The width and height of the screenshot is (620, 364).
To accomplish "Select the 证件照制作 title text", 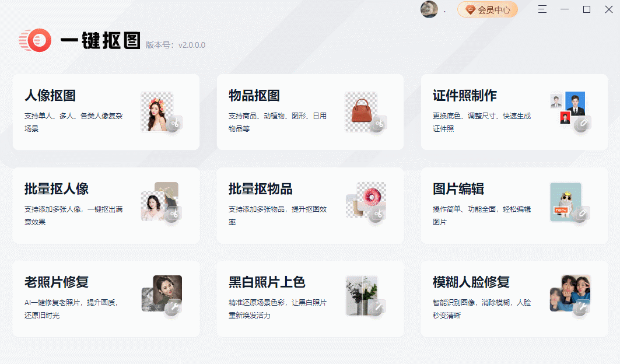I will coord(465,95).
